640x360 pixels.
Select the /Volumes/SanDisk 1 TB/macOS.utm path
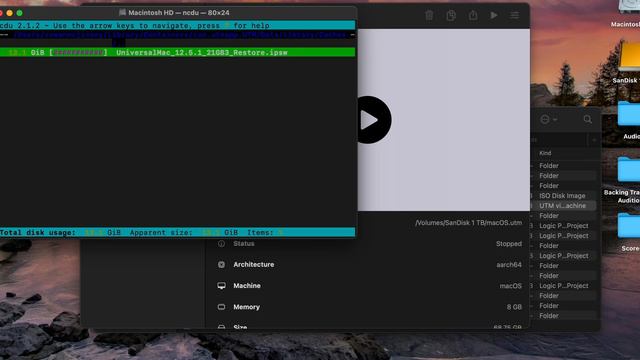[468, 223]
